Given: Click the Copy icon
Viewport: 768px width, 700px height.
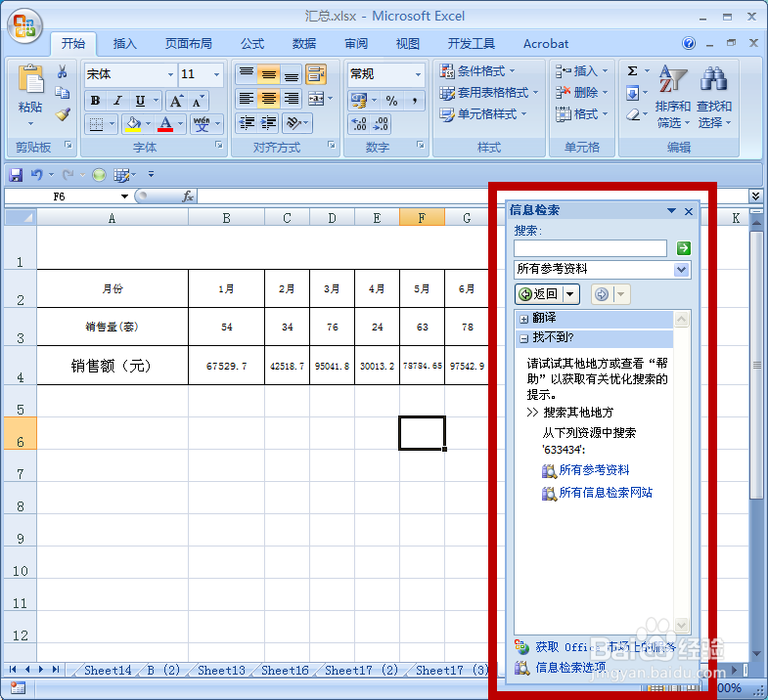Looking at the screenshot, I should click(x=63, y=93).
